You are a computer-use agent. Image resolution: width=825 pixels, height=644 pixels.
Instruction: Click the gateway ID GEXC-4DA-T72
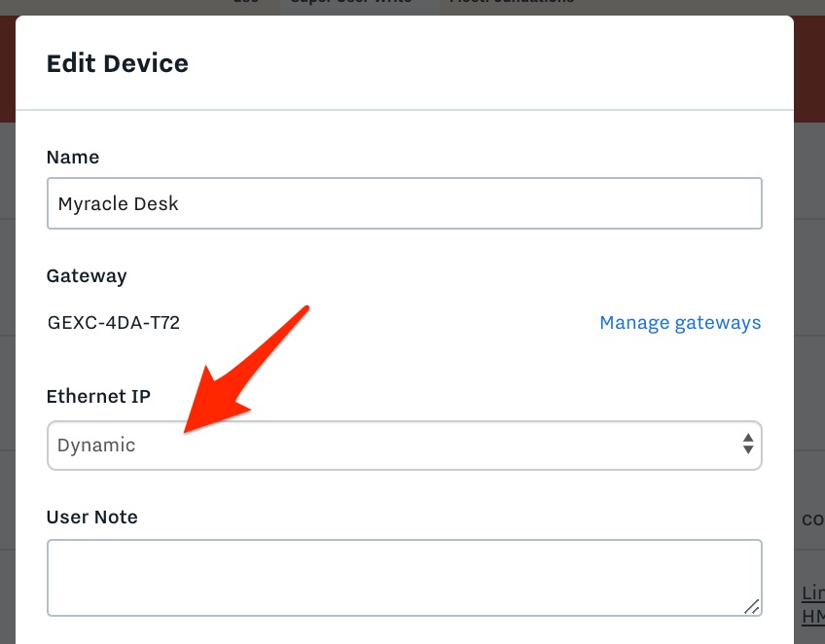[x=114, y=323]
